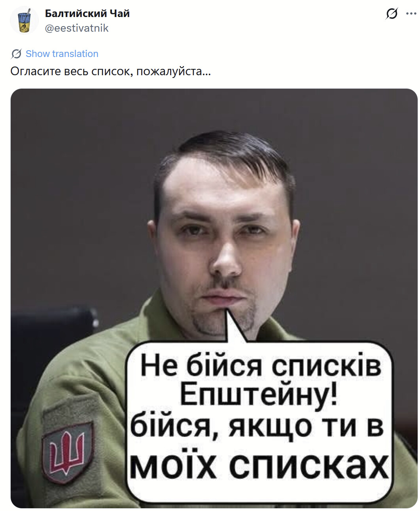
Task: Visit the @eestivatnik handle
Action: [77, 28]
